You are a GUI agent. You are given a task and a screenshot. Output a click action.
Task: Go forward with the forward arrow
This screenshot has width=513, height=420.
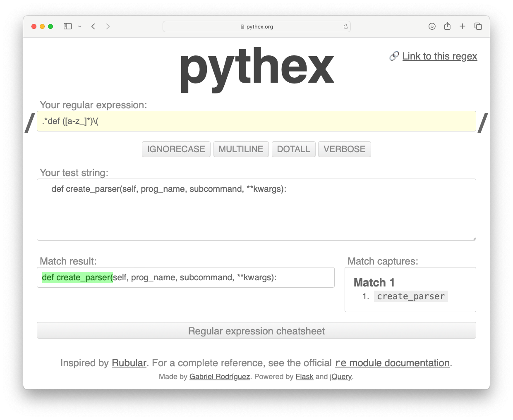point(108,26)
